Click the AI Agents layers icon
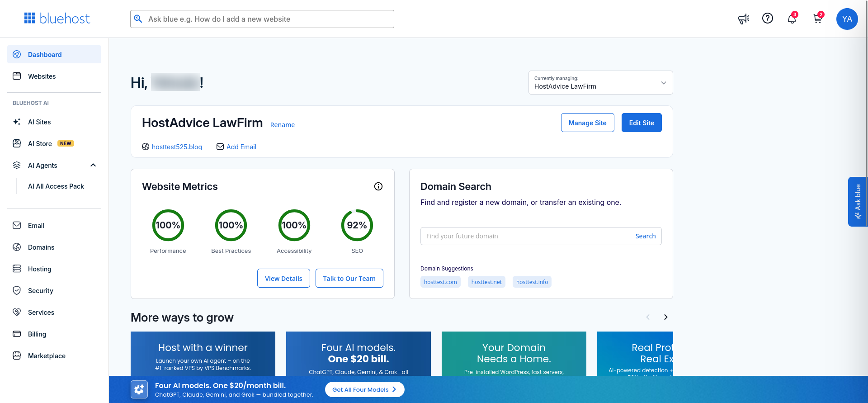Screen dimensions: 868x403 click(x=17, y=165)
